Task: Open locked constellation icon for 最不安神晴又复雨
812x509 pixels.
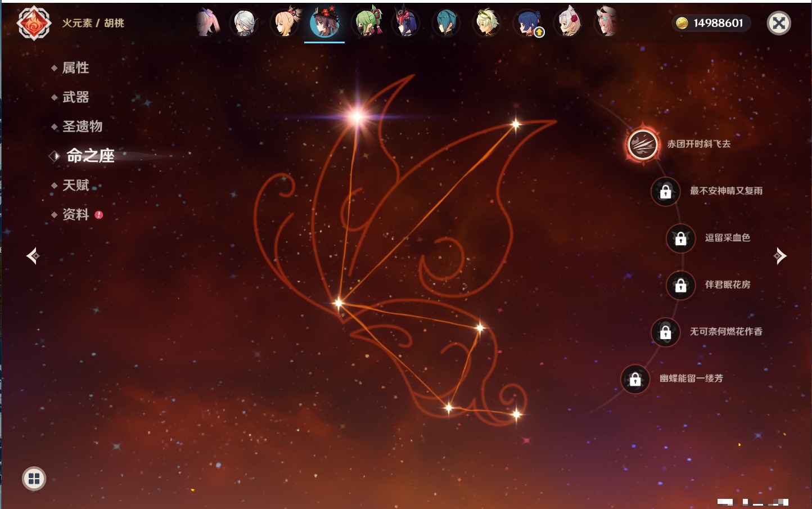Action: (665, 191)
